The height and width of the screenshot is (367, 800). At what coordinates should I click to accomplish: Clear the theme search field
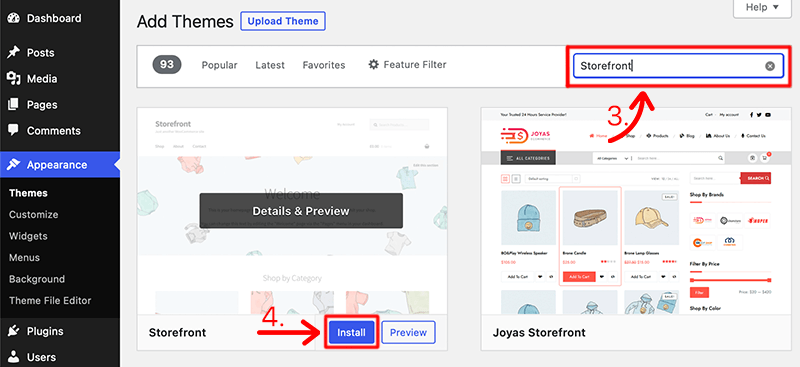point(770,66)
